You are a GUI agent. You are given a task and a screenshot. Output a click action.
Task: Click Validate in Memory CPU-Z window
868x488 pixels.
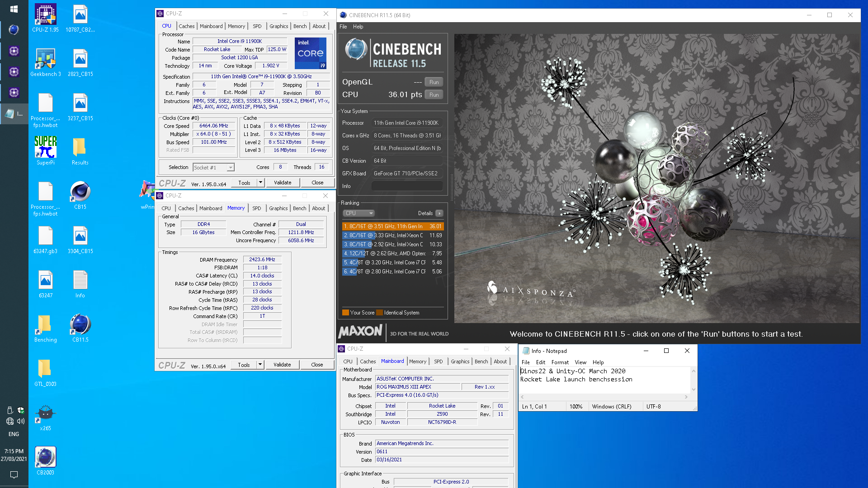(282, 365)
